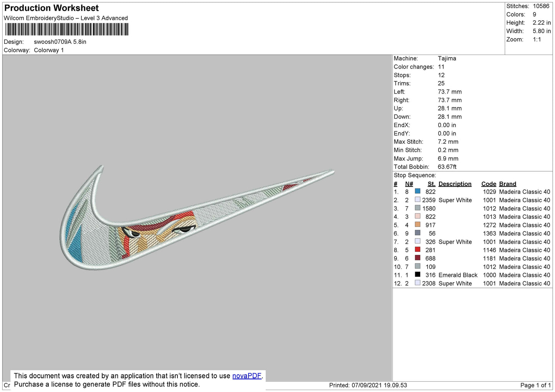The image size is (555, 392).
Task: Click the barcode under the title
Action: [67, 30]
